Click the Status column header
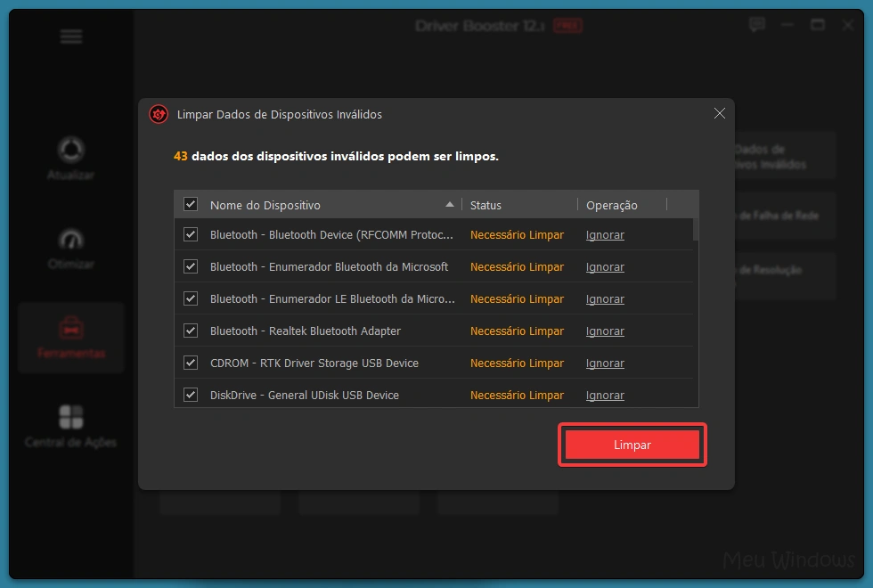The image size is (873, 588). (x=485, y=204)
